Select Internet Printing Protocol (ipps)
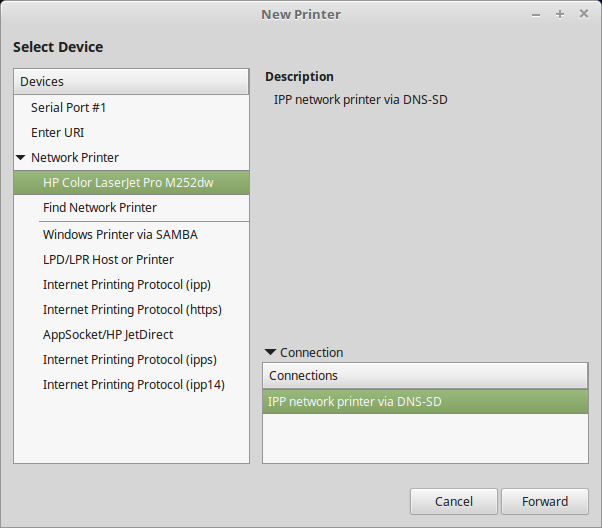Image resolution: width=602 pixels, height=528 pixels. [x=129, y=359]
